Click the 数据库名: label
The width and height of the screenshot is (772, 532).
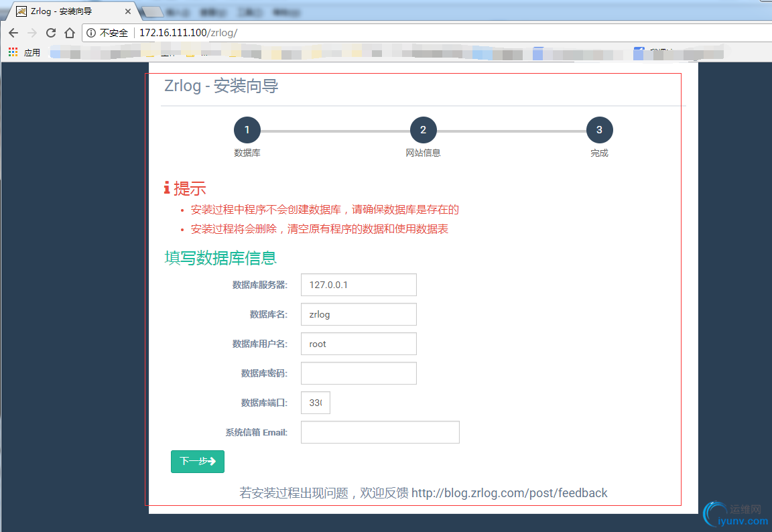point(268,314)
